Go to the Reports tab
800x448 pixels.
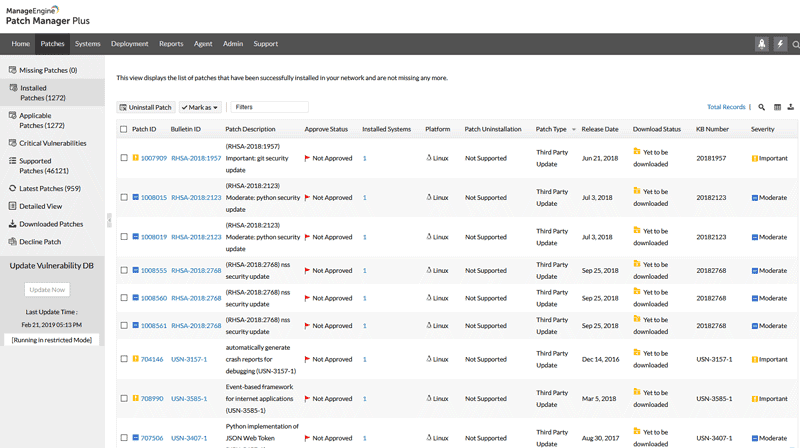click(x=171, y=44)
